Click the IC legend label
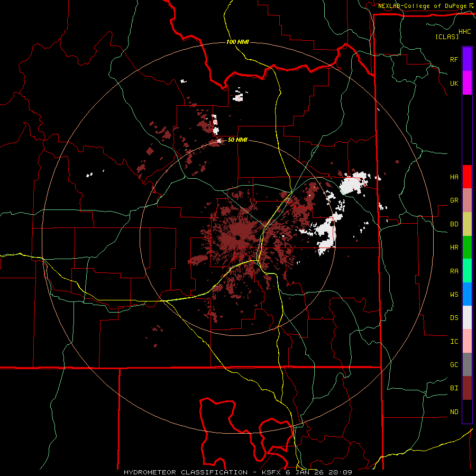The width and height of the screenshot is (476, 476). [x=454, y=342]
